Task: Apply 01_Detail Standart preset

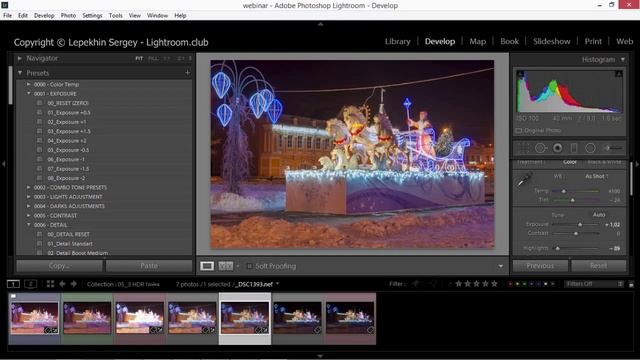Action: (x=70, y=244)
